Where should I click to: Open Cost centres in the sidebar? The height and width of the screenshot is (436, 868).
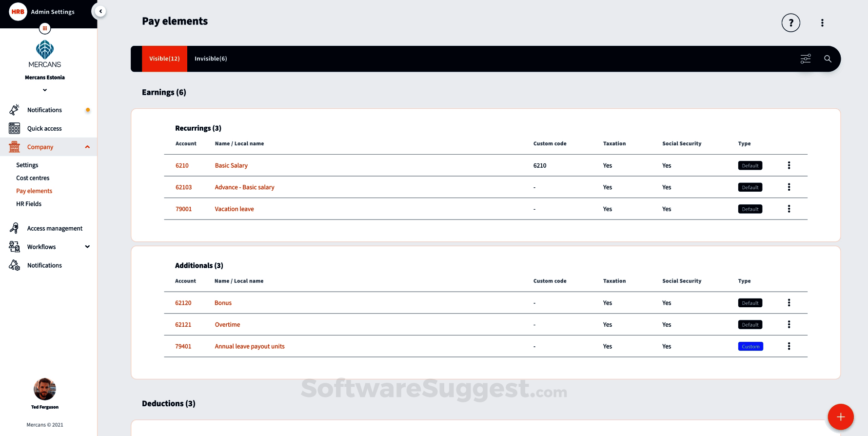pos(33,178)
